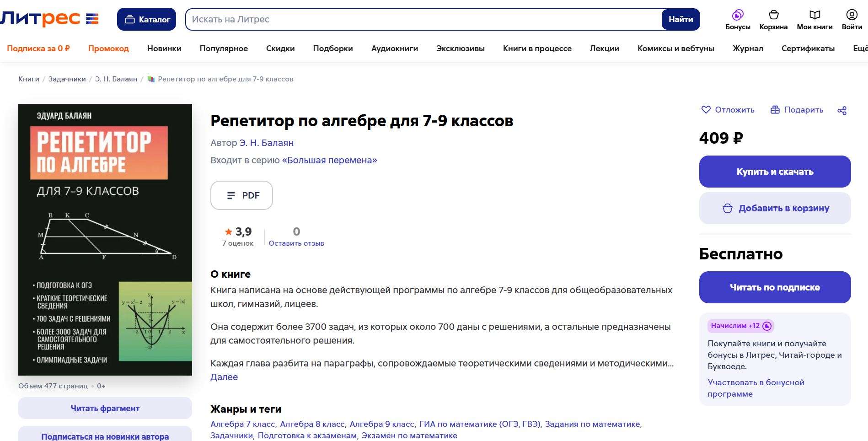The height and width of the screenshot is (441, 868).
Task: Open Журнал menu item
Action: (x=748, y=48)
